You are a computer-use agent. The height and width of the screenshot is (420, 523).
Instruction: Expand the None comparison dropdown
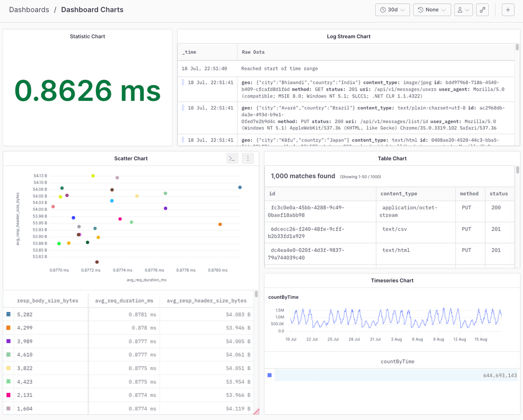pos(431,10)
